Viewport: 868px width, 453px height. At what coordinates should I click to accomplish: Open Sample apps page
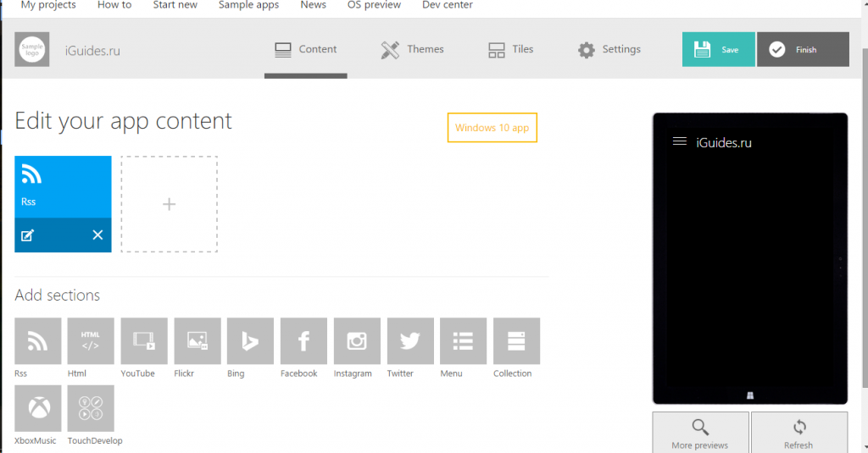point(248,6)
